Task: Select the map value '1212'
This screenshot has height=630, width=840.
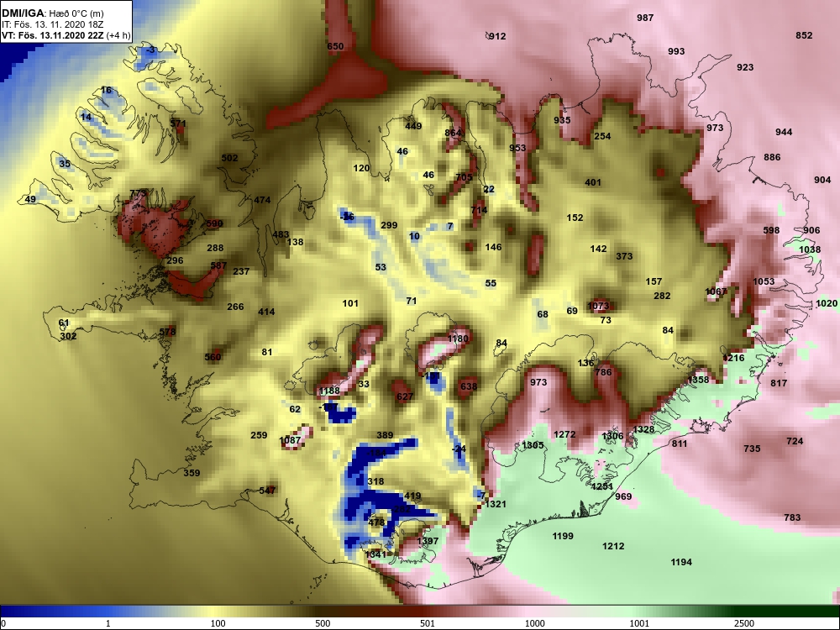Action: point(613,547)
